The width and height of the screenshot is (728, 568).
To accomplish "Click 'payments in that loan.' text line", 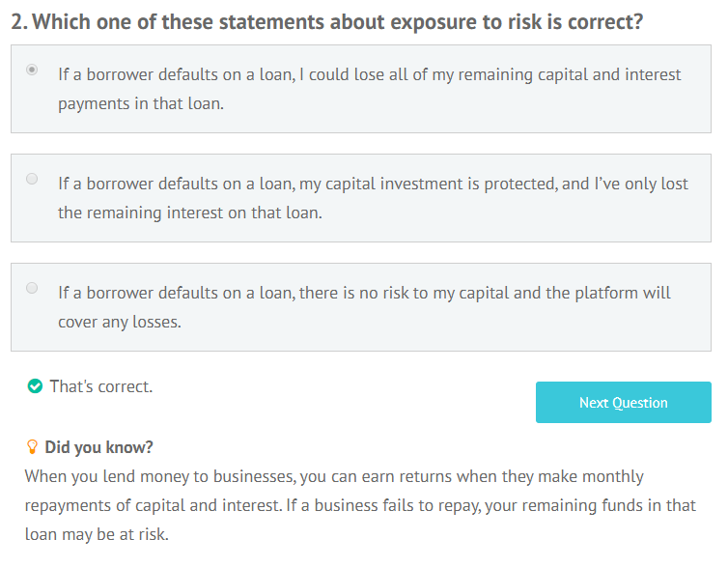I will [x=141, y=104].
